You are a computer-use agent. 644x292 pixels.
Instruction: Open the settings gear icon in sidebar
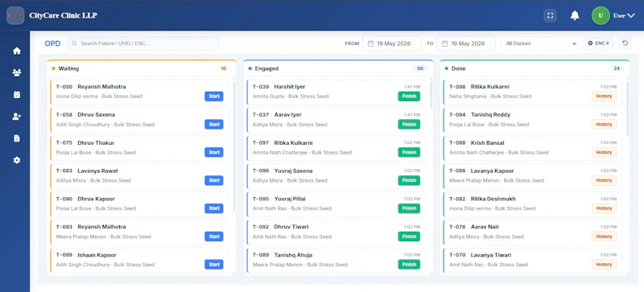coord(16,160)
